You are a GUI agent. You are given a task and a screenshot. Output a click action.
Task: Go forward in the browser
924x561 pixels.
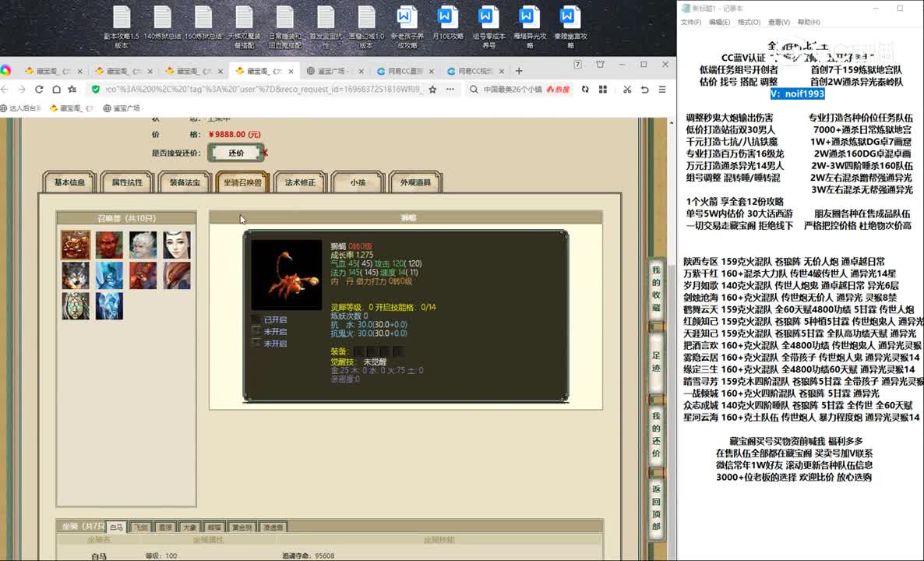pyautogui.click(x=22, y=90)
